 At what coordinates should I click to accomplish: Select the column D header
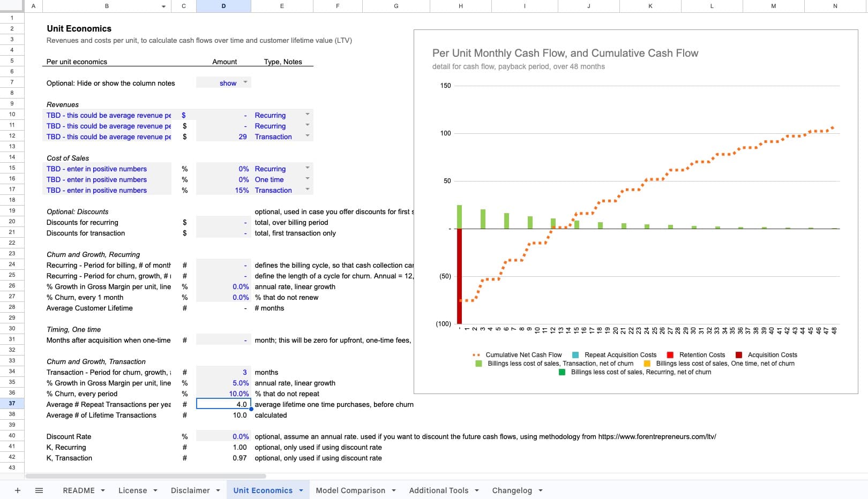pyautogui.click(x=223, y=6)
